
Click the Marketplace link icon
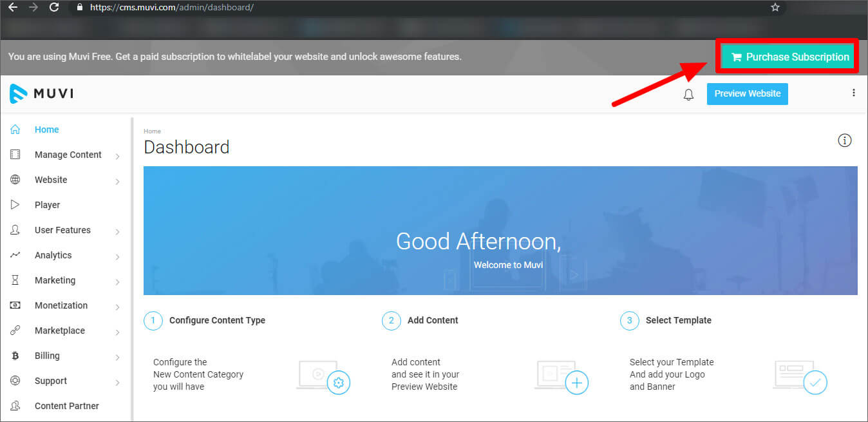point(15,331)
